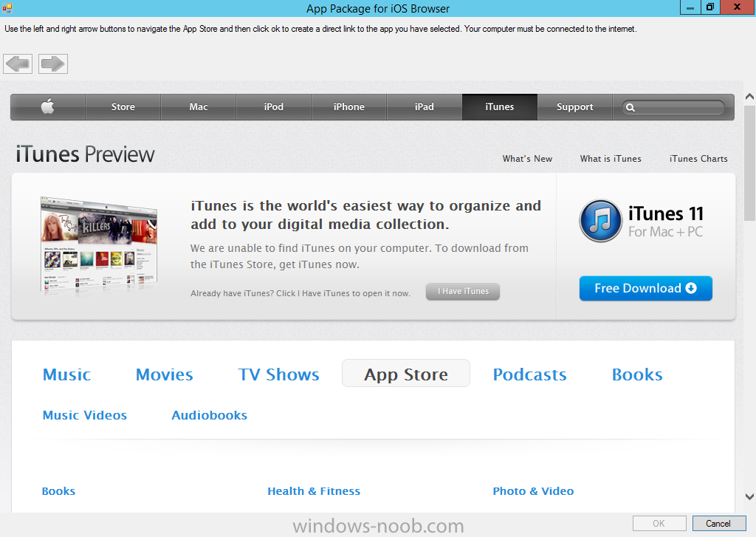View the iTunes Charts link

[698, 159]
